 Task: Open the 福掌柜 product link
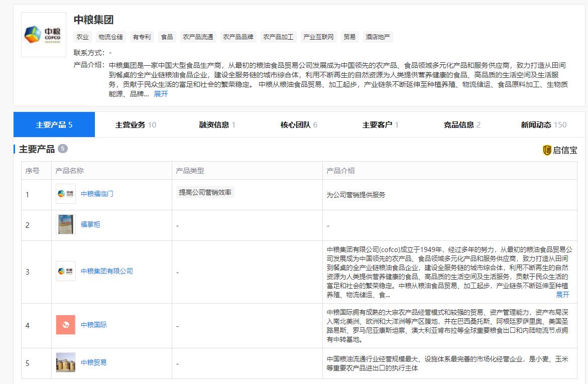[90, 224]
